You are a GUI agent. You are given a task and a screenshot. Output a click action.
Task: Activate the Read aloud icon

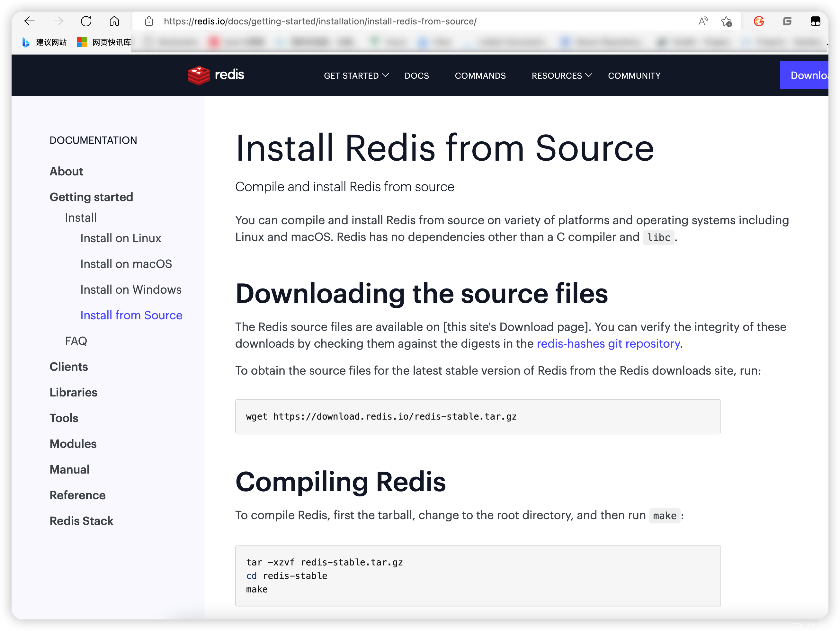pos(703,21)
